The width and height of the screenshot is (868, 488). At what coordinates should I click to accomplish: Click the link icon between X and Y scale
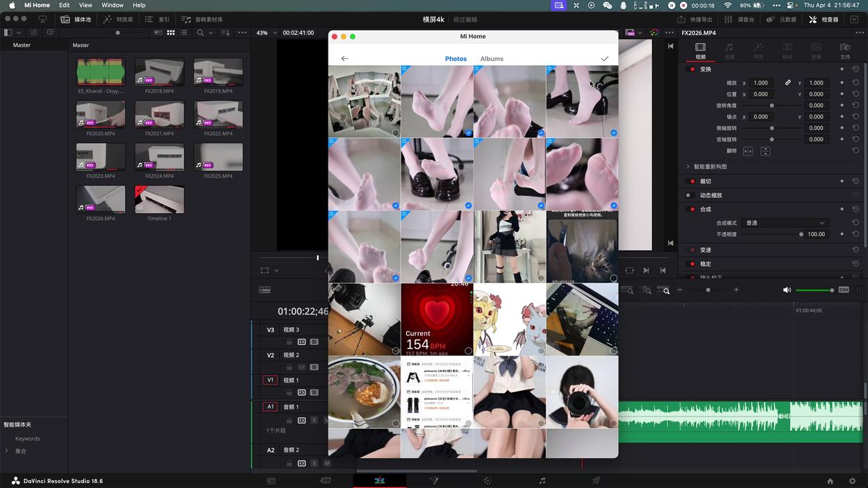(788, 82)
